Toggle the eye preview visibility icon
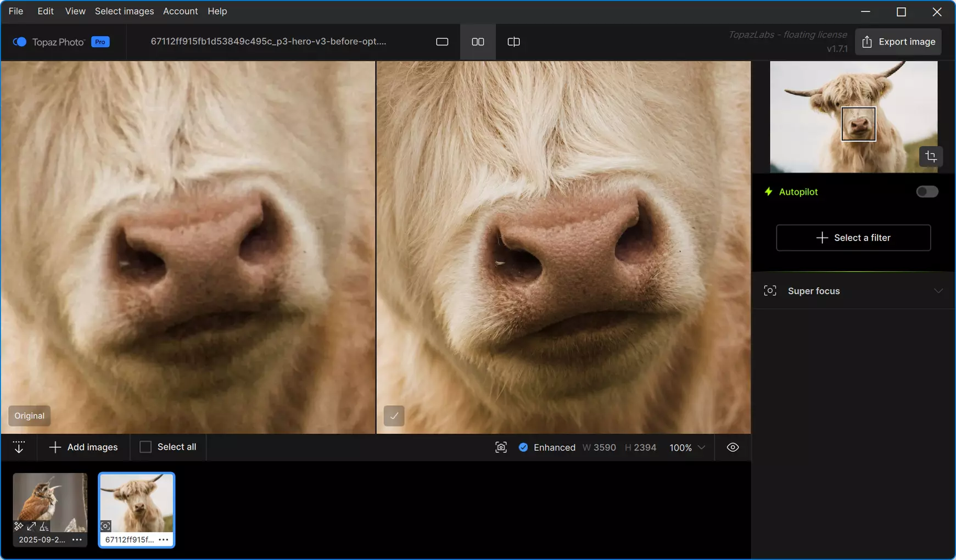 (733, 447)
